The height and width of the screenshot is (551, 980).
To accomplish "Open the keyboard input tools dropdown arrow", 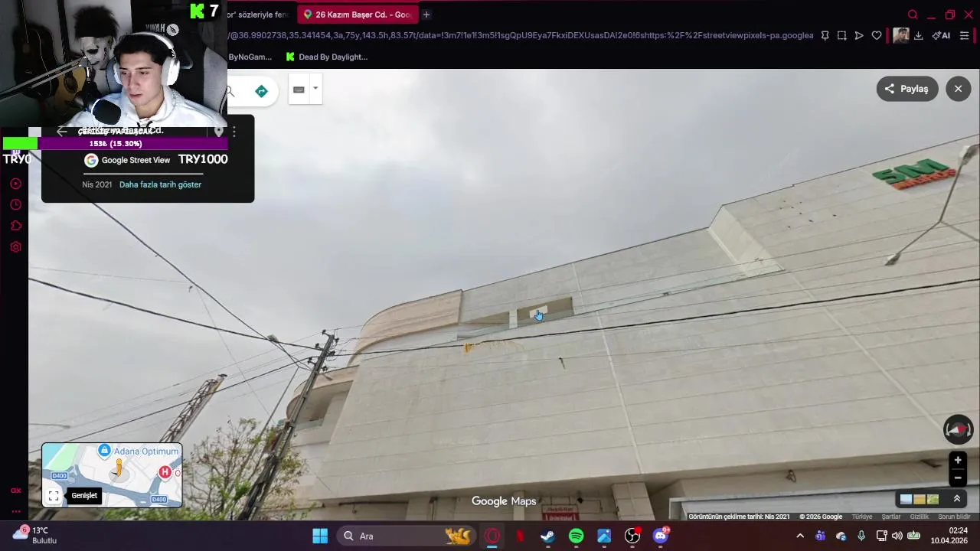I will (x=315, y=89).
